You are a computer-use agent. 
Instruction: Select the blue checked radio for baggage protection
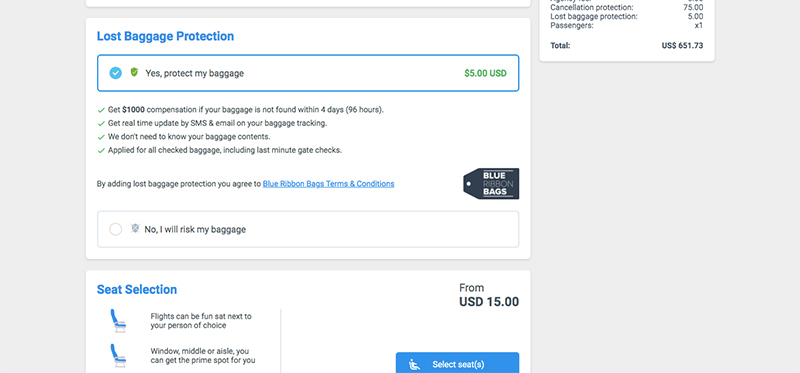(116, 73)
